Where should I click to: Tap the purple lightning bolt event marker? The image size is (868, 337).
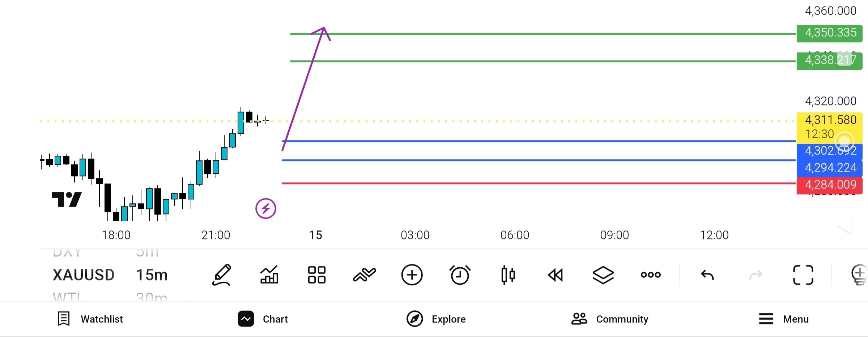[x=266, y=208]
